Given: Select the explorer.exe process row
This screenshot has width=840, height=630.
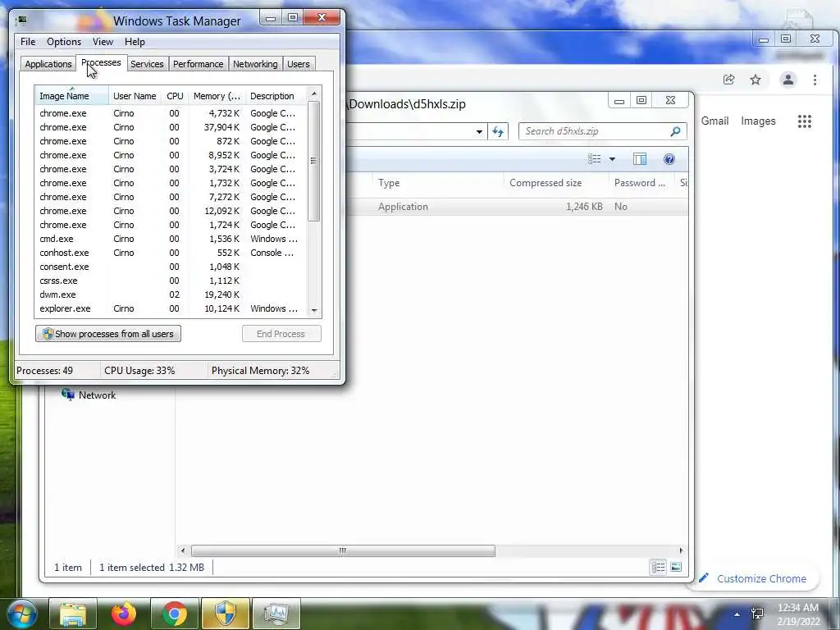Looking at the screenshot, I should (171, 308).
